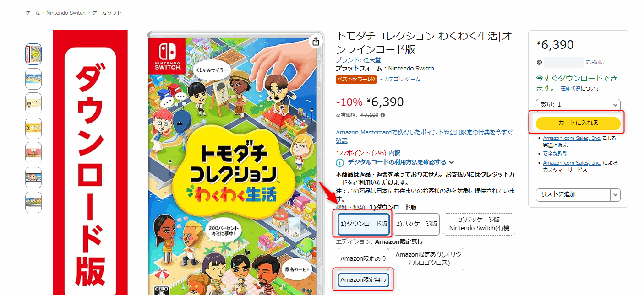The height and width of the screenshot is (295, 644).
Task: Click the location pin delivery icon
Action: tap(539, 63)
